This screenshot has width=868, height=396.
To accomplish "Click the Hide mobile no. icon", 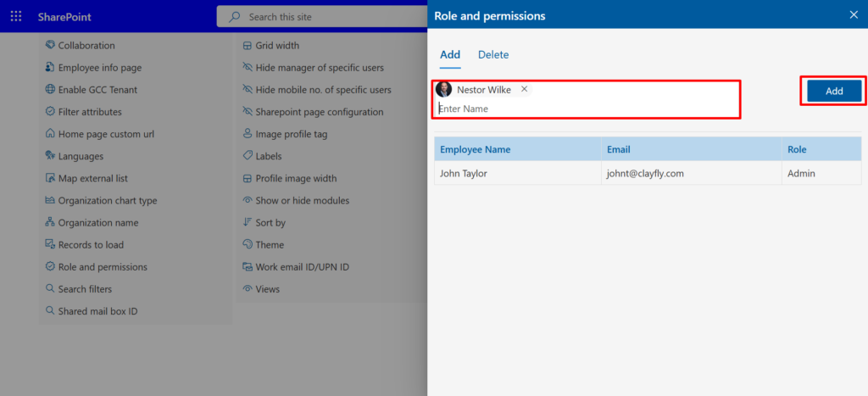I will pos(248,90).
